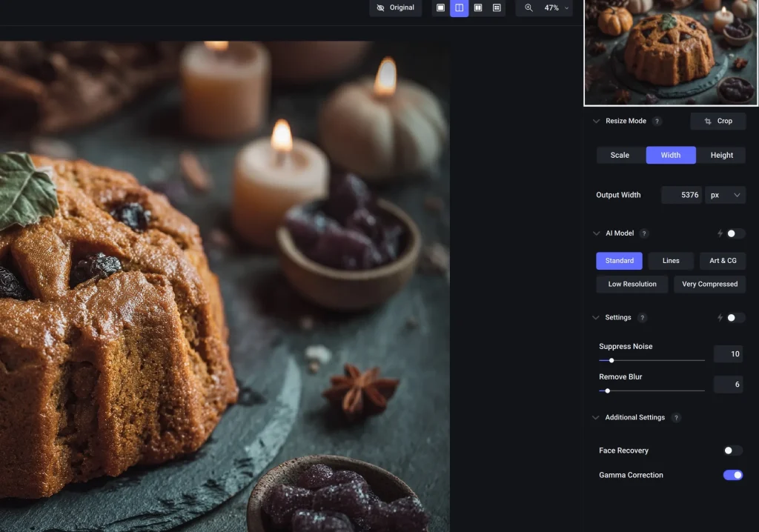Select the Art & CG AI model
Screen dimensions: 759x532
pos(723,261)
